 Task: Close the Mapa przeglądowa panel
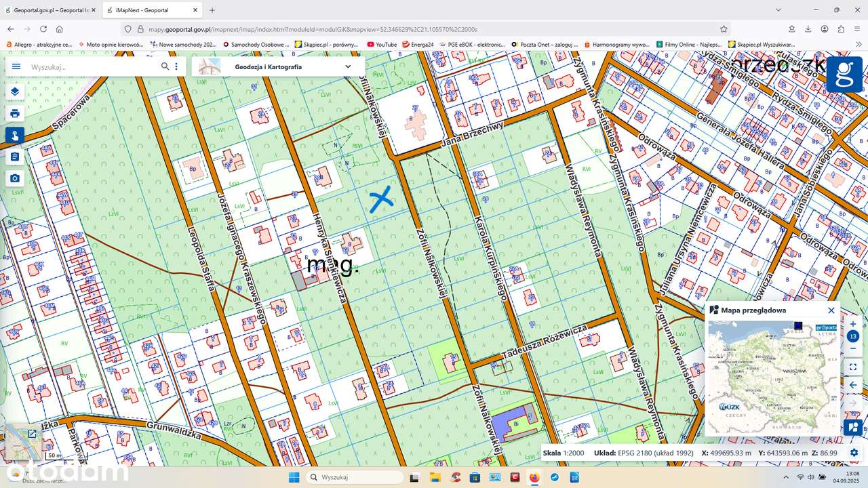[x=831, y=310]
